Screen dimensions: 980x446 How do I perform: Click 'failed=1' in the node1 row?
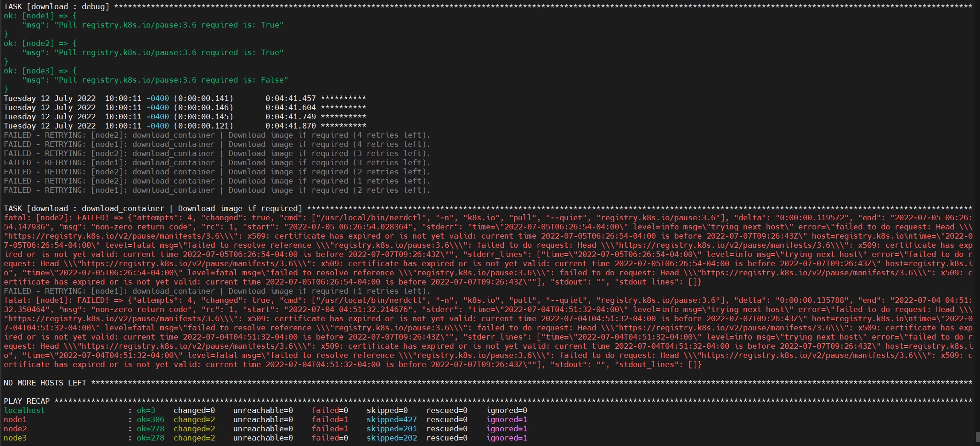pyautogui.click(x=330, y=419)
